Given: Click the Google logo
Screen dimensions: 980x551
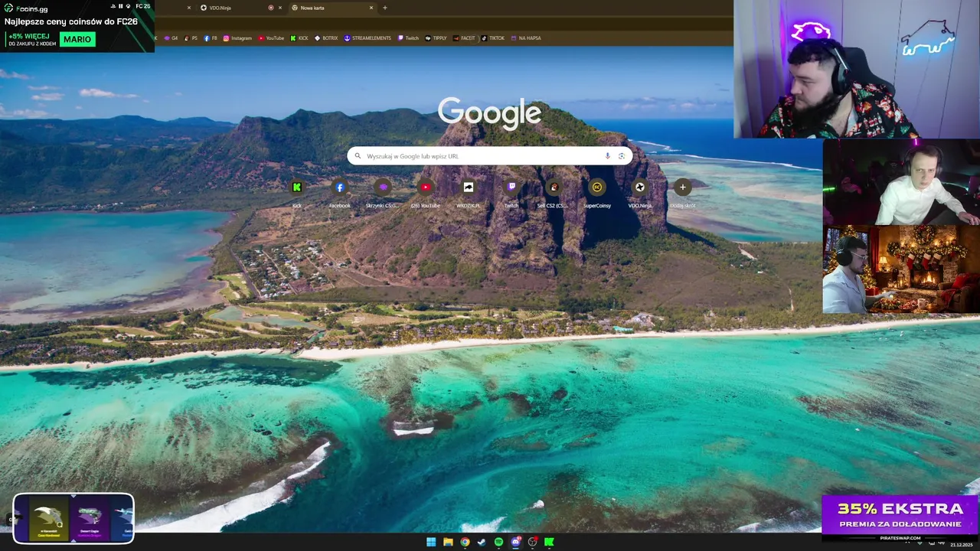Looking at the screenshot, I should 490,113.
